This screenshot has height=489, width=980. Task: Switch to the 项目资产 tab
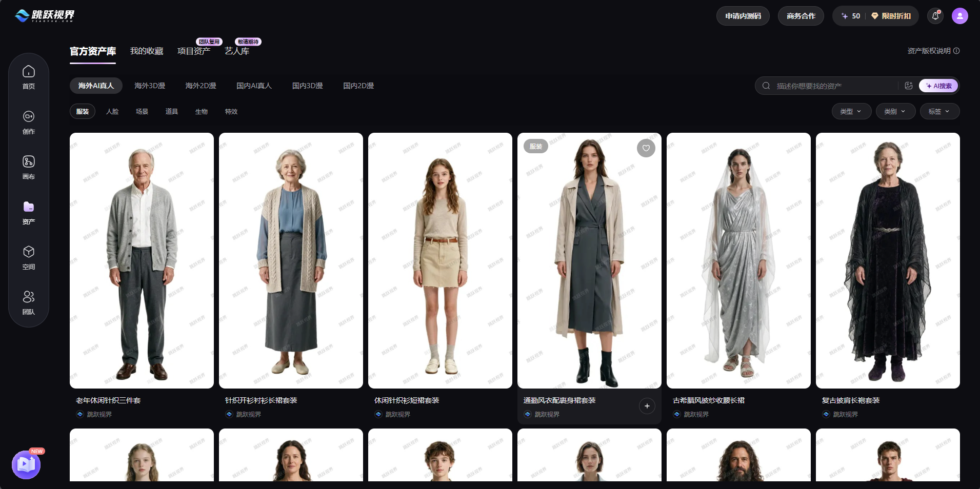194,51
